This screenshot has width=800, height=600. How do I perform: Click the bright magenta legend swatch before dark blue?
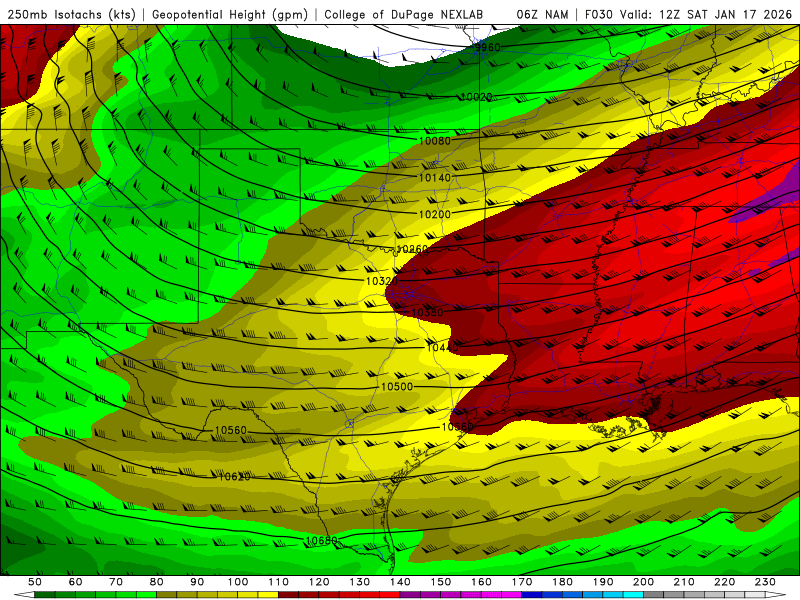click(x=511, y=595)
